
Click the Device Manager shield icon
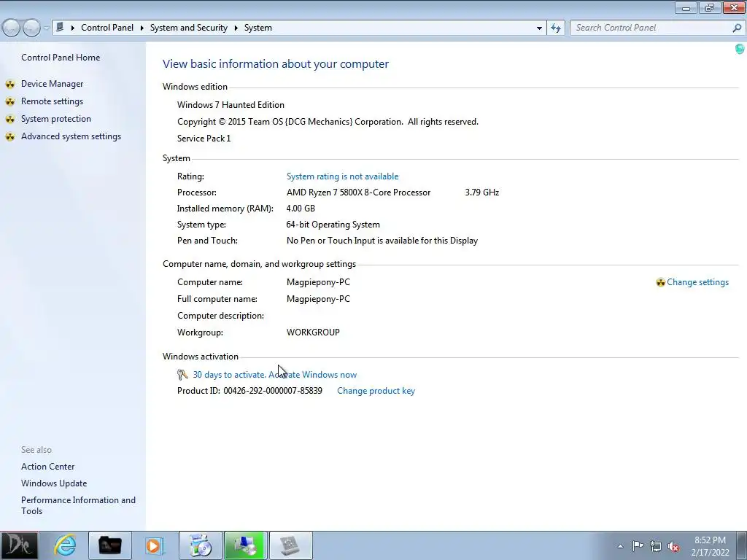pyautogui.click(x=10, y=85)
